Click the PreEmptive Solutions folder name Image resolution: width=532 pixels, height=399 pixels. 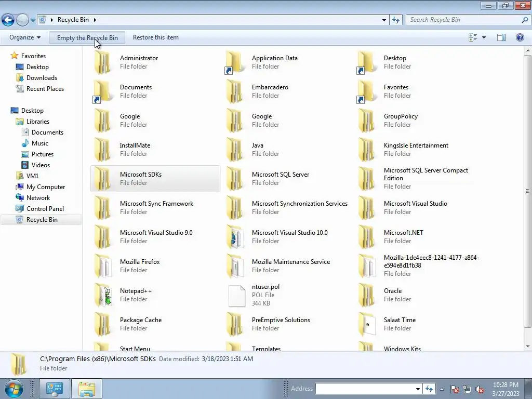coord(281,320)
